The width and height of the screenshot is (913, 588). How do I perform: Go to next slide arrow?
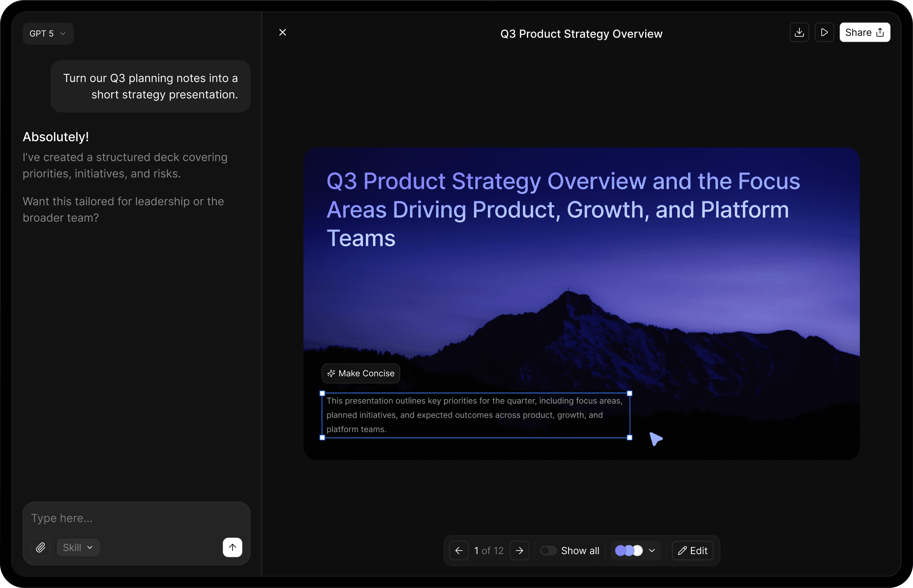pyautogui.click(x=519, y=551)
